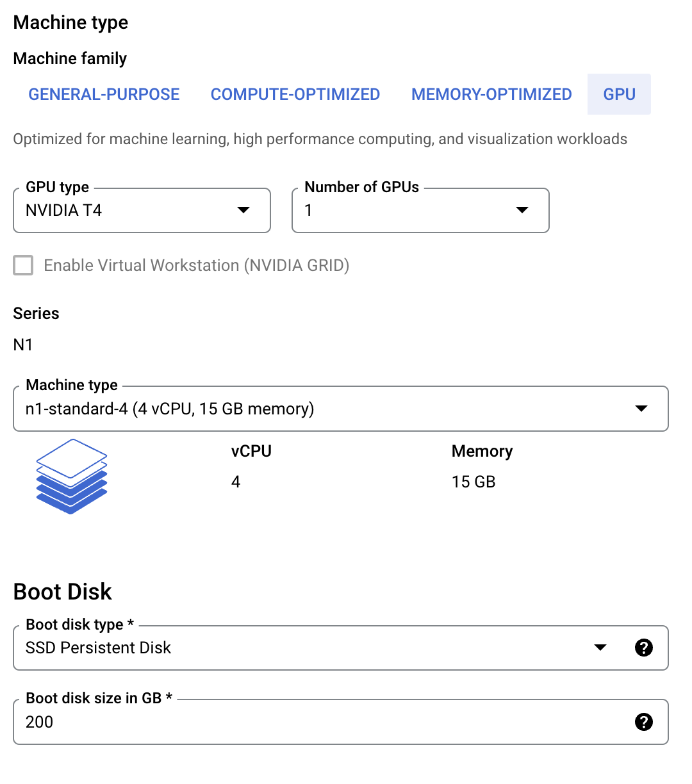Click the Machine type caret icon

(641, 409)
